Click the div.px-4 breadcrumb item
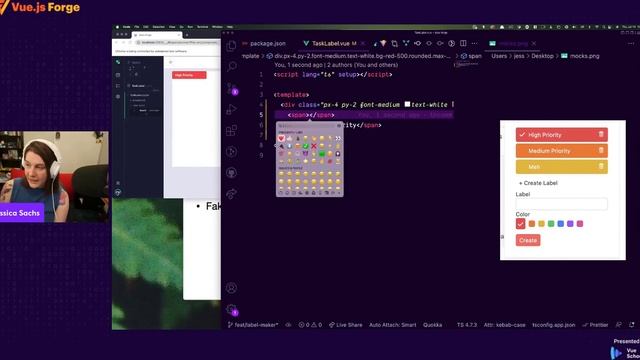 pyautogui.click(x=359, y=56)
